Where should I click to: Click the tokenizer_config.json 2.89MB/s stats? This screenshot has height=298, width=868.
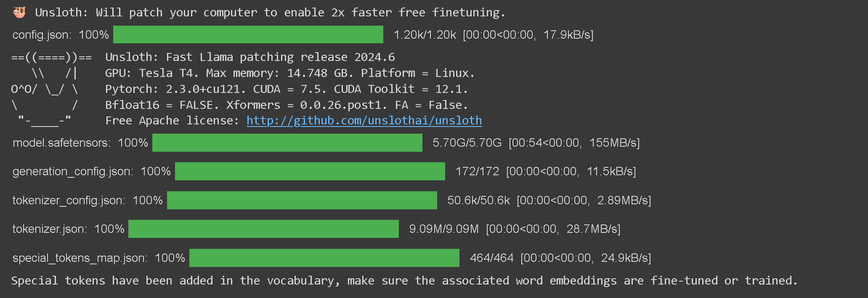click(549, 200)
